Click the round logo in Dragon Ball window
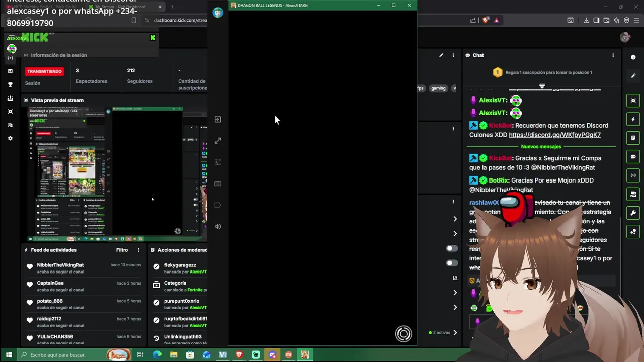 [404, 334]
